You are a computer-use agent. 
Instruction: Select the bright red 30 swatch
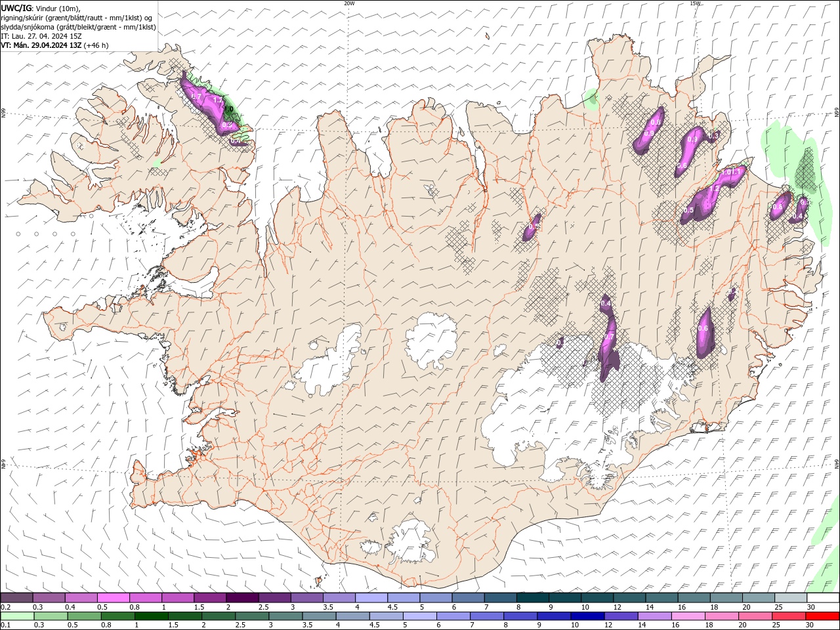(822, 616)
